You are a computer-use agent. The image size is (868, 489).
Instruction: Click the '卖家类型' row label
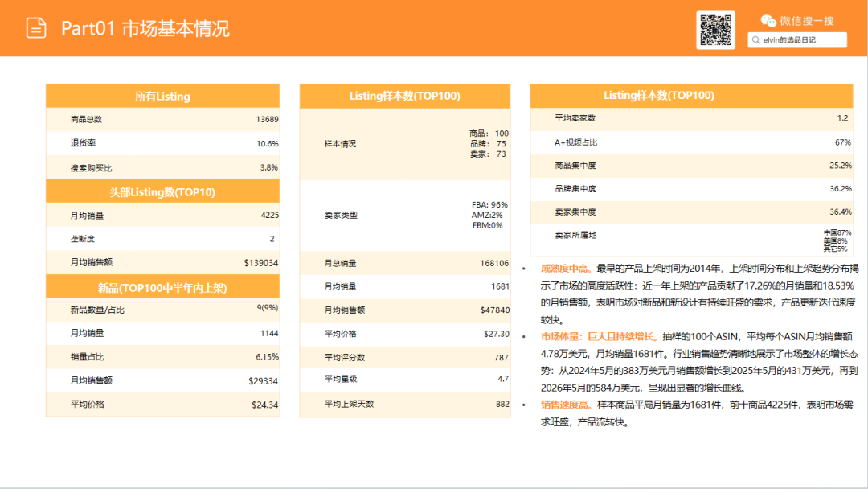(x=341, y=216)
